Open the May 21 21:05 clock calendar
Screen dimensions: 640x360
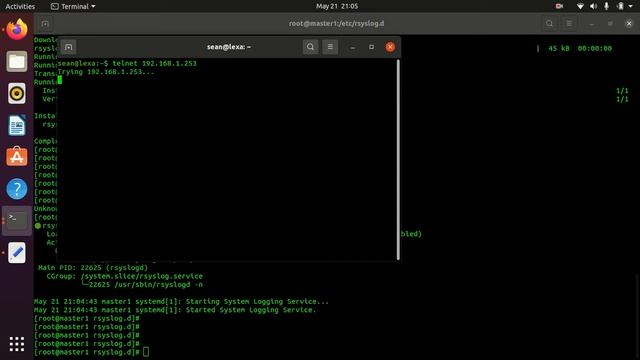coord(337,6)
